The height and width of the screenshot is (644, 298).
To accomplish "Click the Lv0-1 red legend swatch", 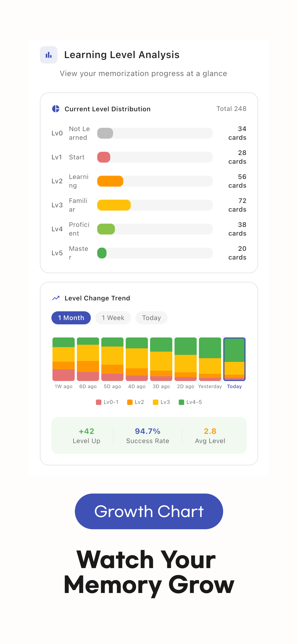I will click(x=99, y=402).
